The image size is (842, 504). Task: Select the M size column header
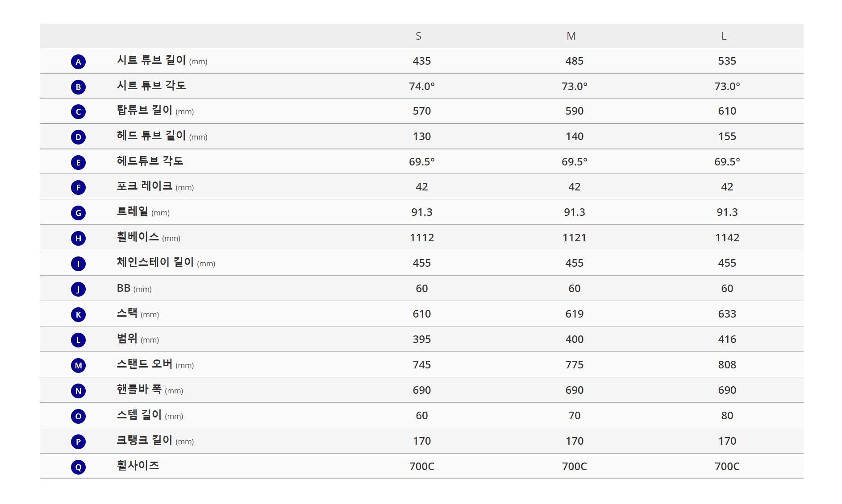(571, 36)
